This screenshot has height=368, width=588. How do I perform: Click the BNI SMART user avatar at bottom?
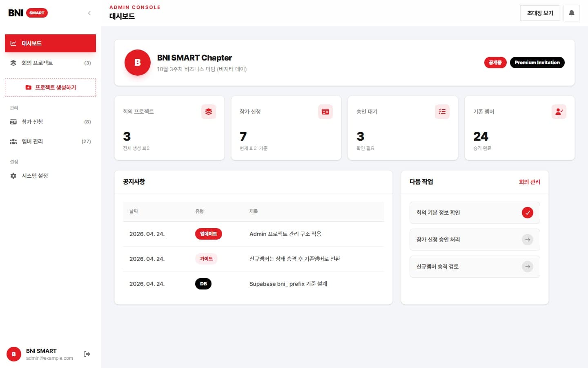pos(14,354)
